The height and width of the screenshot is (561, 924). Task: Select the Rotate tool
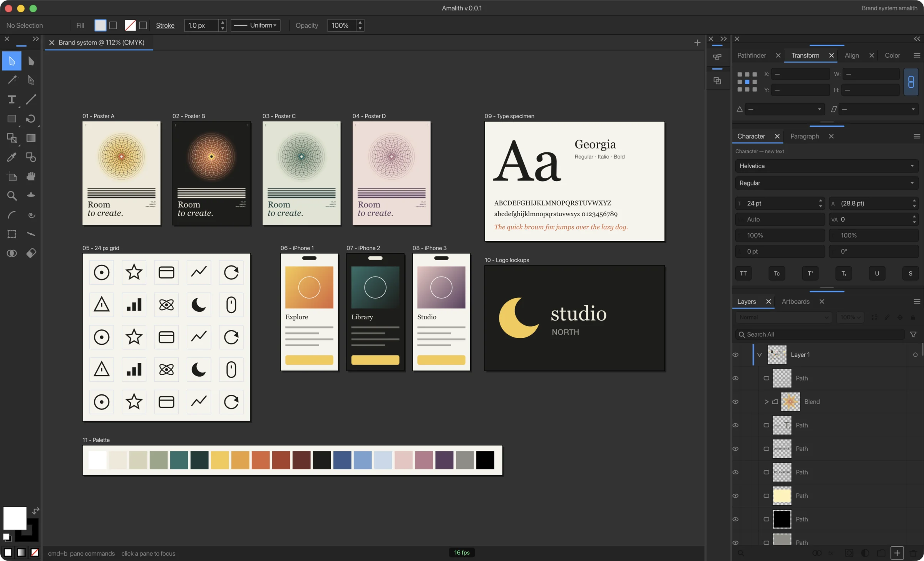[31, 119]
